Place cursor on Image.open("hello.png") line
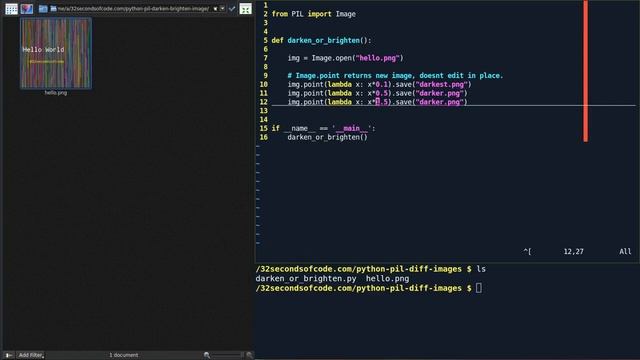The width and height of the screenshot is (640, 360). coord(345,58)
